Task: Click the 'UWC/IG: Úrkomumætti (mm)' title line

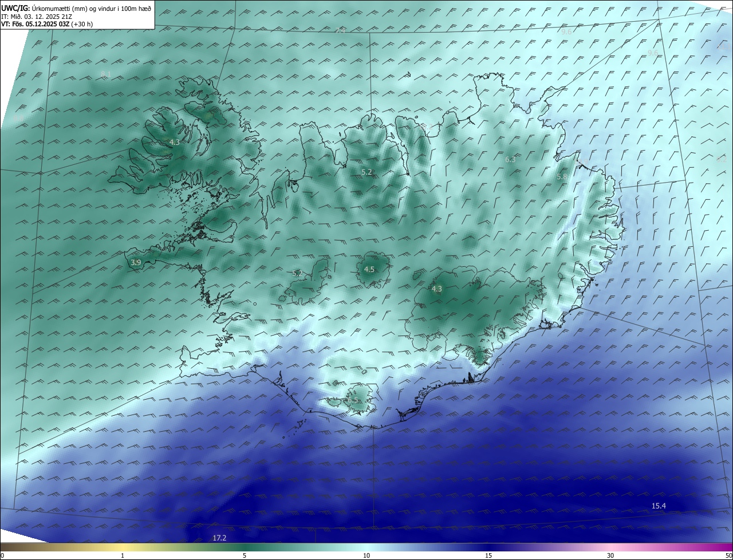Action: pos(76,9)
